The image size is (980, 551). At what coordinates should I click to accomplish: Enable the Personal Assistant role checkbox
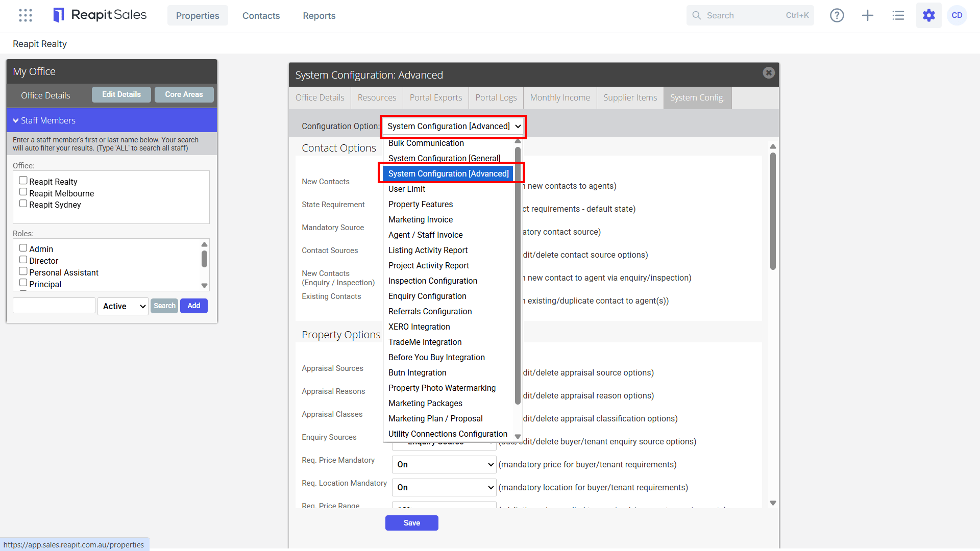pyautogui.click(x=23, y=271)
